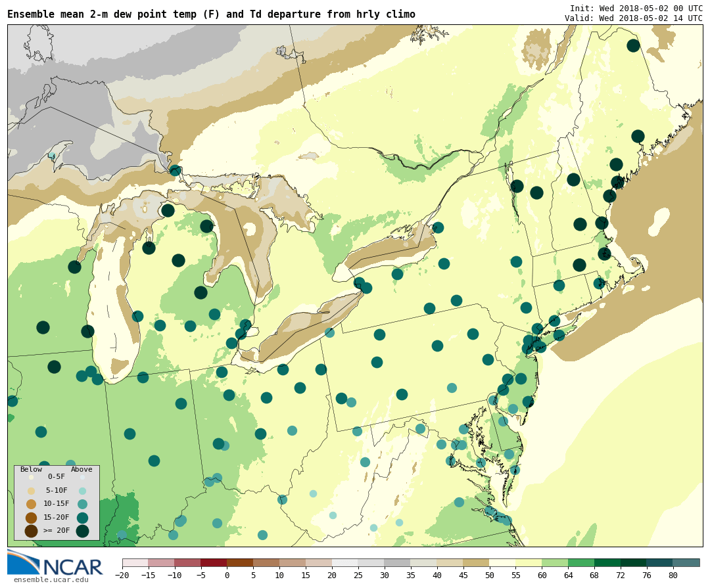The height and width of the screenshot is (588, 710).
Task: Click the '80' colorbar label
Action: (673, 576)
